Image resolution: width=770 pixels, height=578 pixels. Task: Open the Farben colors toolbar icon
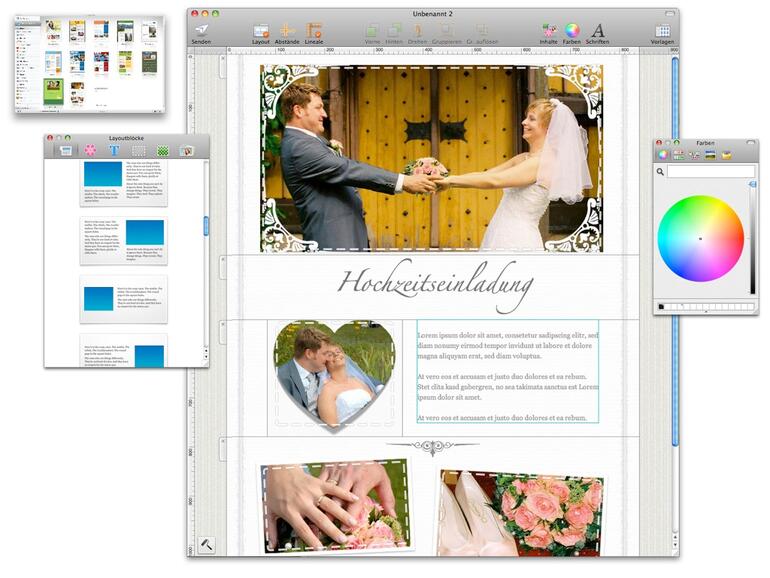tap(572, 30)
